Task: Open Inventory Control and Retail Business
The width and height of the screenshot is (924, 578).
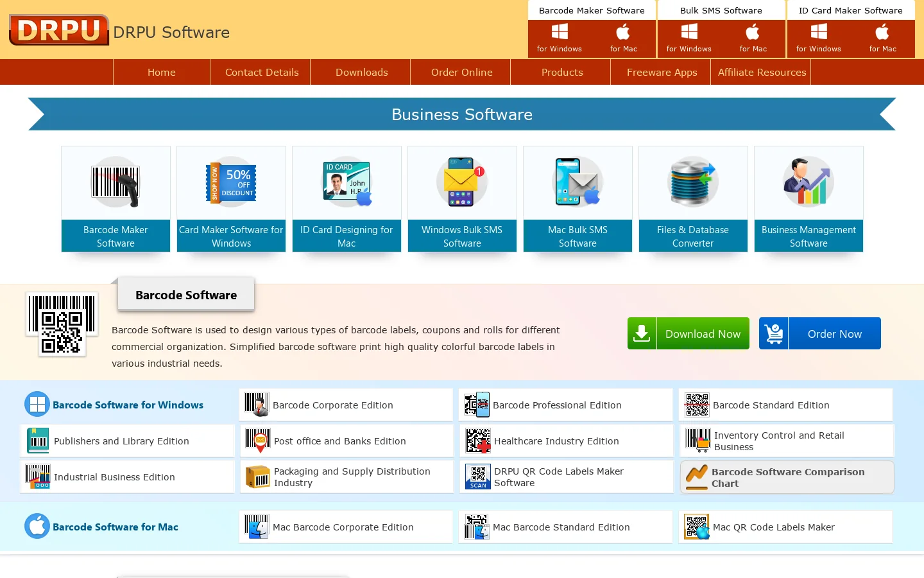Action: pyautogui.click(x=787, y=441)
